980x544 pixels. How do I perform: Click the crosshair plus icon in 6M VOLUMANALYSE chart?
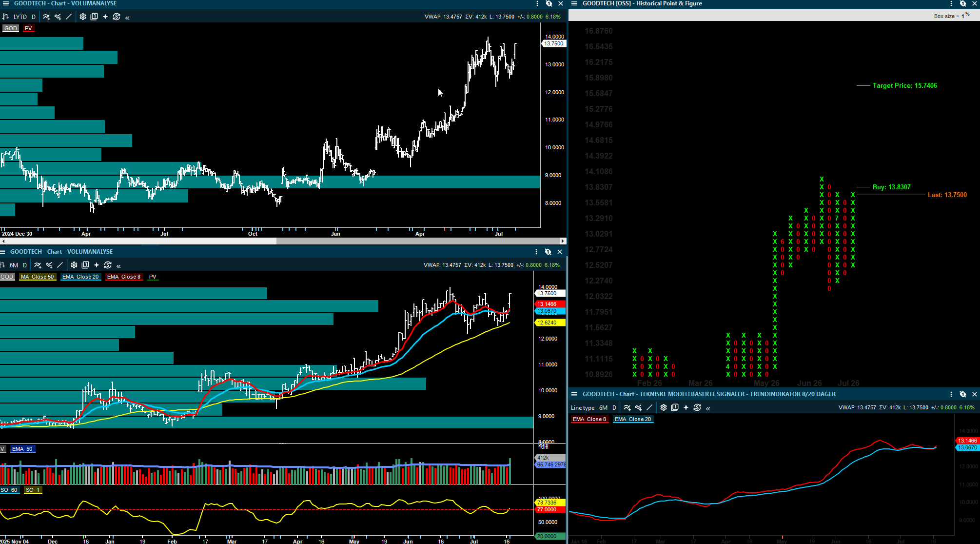[x=97, y=265]
